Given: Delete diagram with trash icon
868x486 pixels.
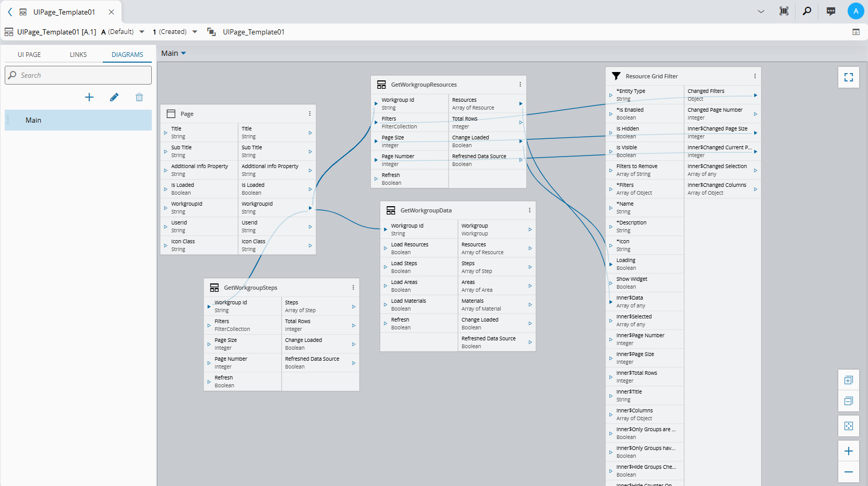Looking at the screenshot, I should [139, 97].
